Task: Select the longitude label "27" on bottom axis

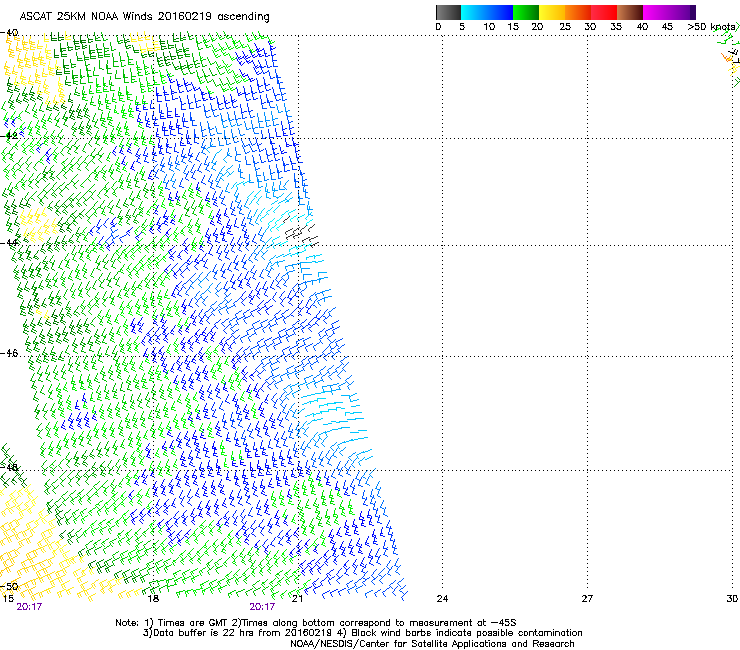Action: (587, 599)
